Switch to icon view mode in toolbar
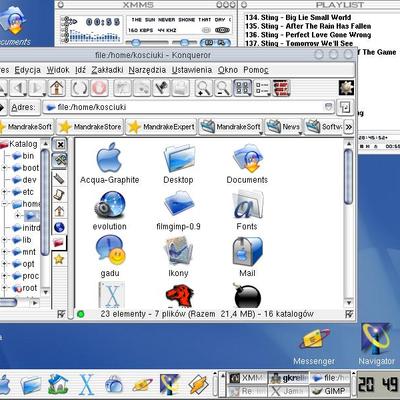The image size is (400, 400). click(242, 88)
